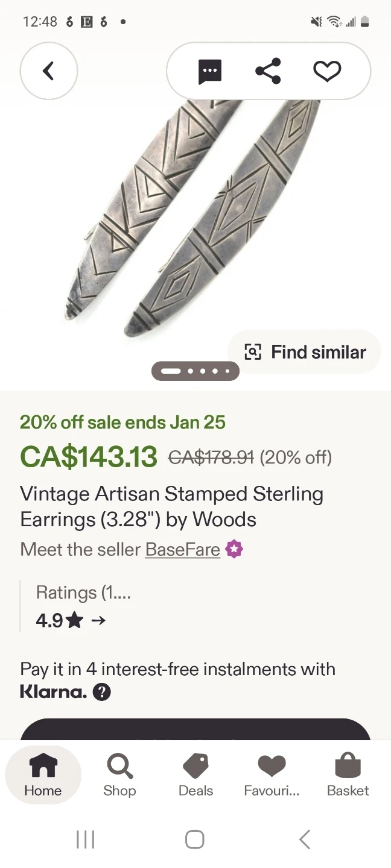This screenshot has height=868, width=391.
Task: Open message seller chat icon
Action: (x=210, y=72)
